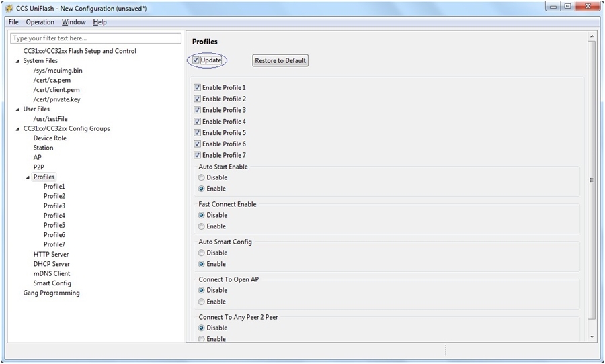This screenshot has height=364, width=605.
Task: Click the scrollbar up arrow
Action: point(592,36)
